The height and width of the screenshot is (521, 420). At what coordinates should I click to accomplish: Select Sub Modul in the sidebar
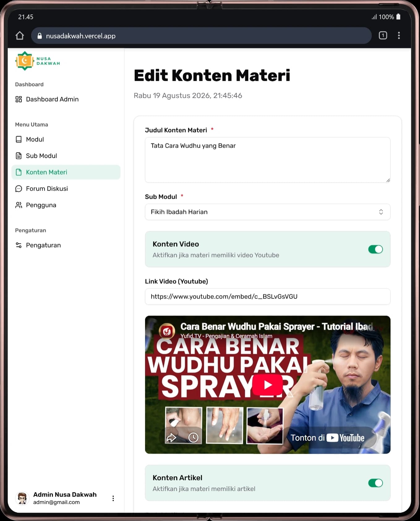point(66,156)
